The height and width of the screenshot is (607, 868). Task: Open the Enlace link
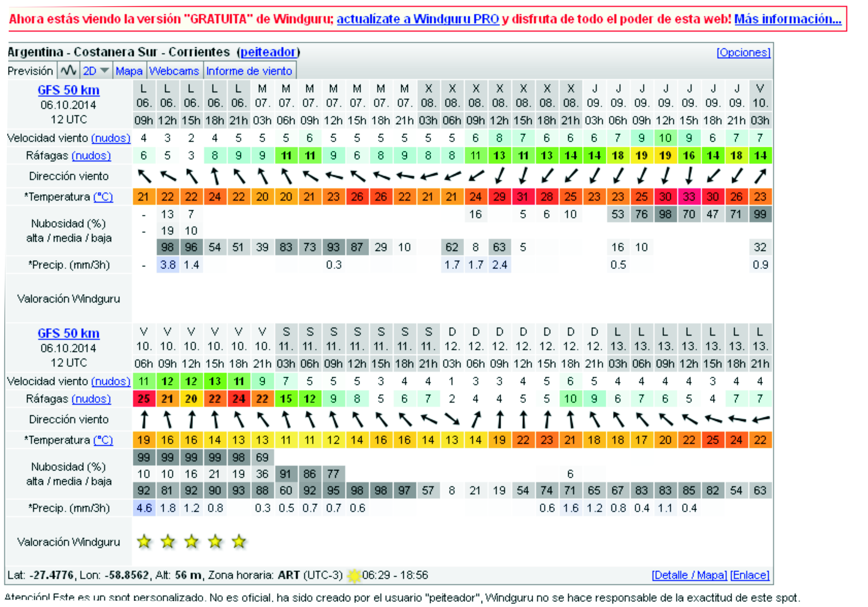pyautogui.click(x=750, y=575)
